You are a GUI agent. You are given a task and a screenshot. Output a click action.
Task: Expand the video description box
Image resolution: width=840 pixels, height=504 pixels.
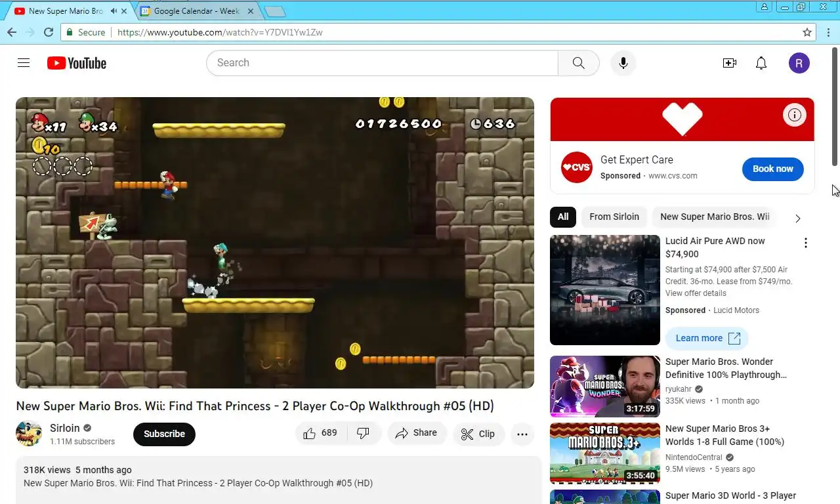(278, 480)
